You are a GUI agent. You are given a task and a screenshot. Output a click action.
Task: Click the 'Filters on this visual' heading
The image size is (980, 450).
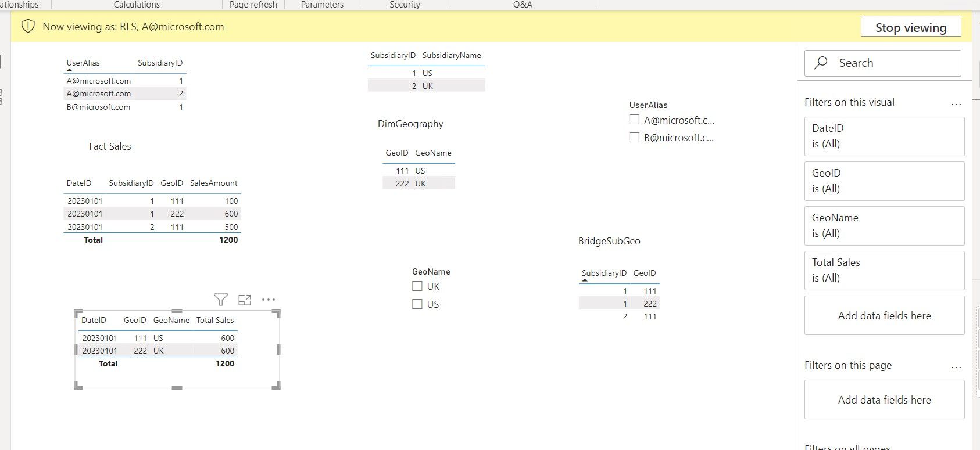[849, 102]
